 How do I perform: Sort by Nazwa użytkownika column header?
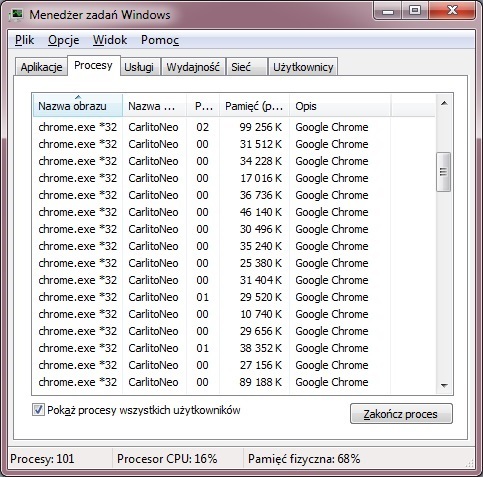[x=154, y=106]
